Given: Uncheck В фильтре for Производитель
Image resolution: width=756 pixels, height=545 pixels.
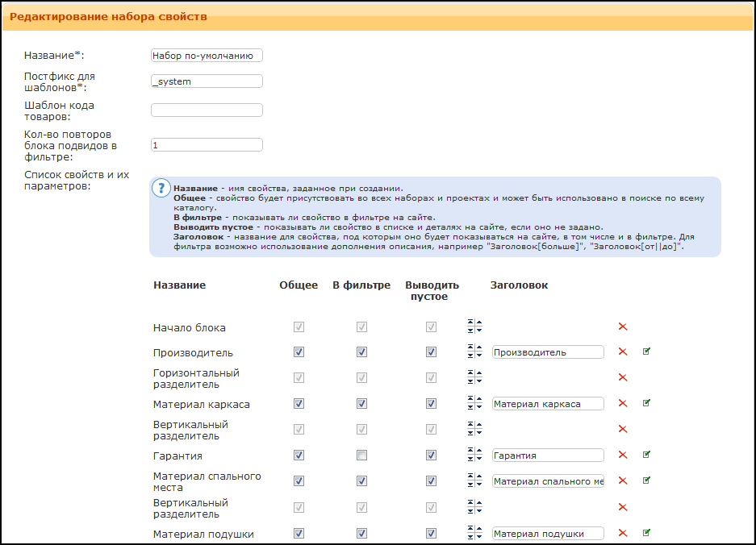Looking at the screenshot, I should point(361,352).
